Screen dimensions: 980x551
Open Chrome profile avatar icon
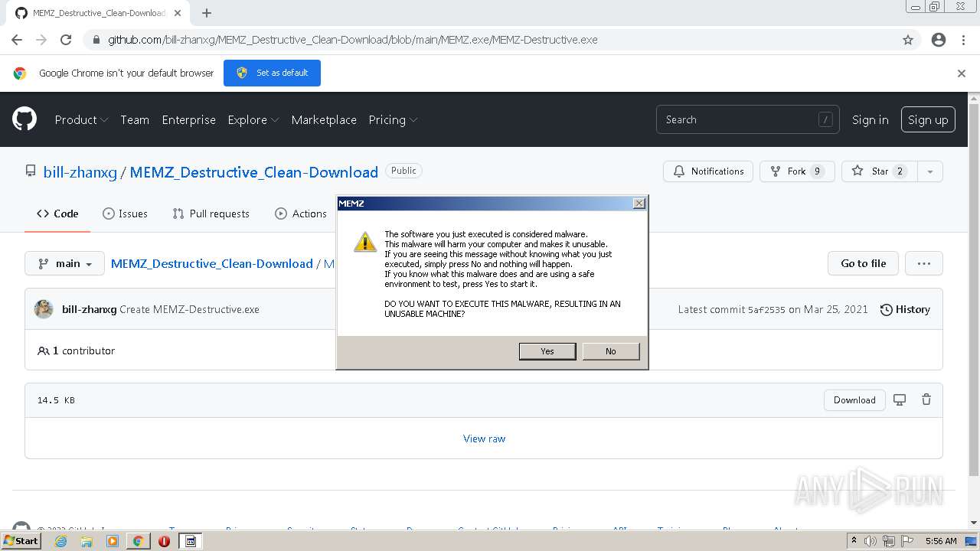coord(939,40)
